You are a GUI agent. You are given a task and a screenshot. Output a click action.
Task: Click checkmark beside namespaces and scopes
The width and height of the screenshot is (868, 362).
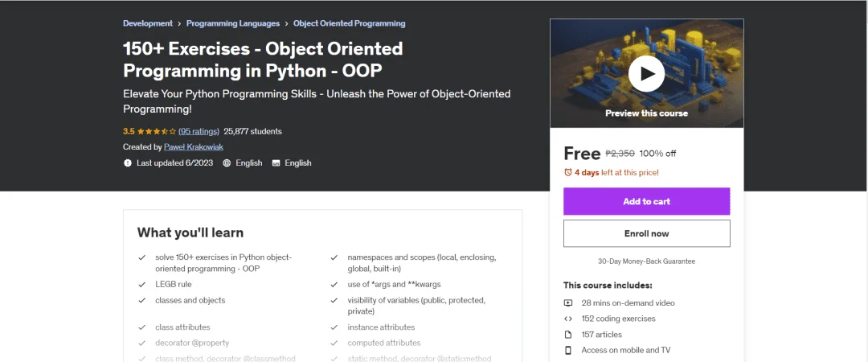[x=334, y=257]
